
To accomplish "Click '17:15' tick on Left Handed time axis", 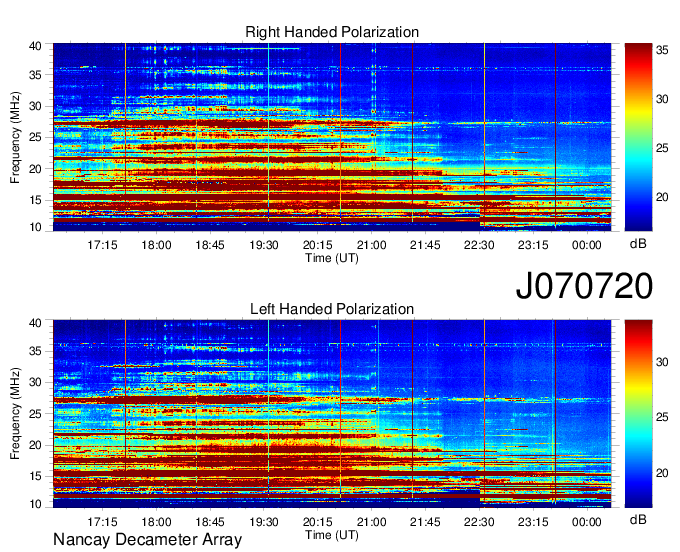I will (102, 522).
